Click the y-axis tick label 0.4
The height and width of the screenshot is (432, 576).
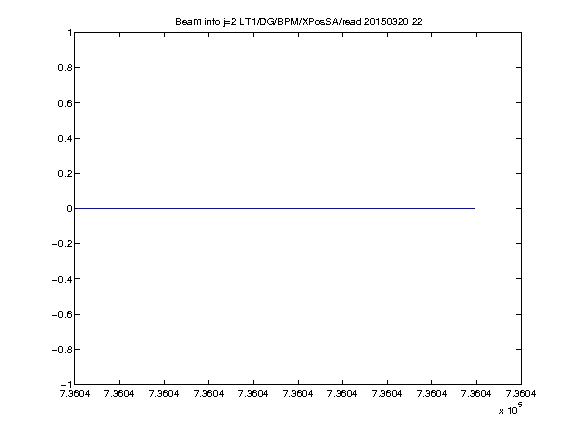pos(64,138)
